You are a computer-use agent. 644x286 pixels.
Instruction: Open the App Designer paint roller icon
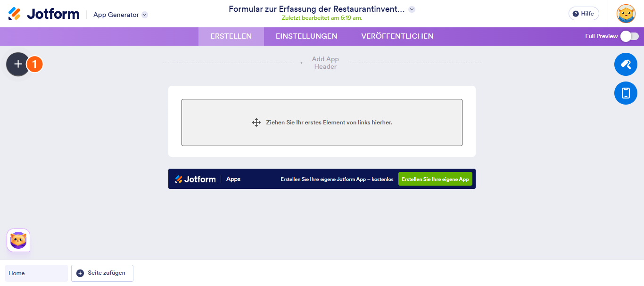[x=626, y=64]
